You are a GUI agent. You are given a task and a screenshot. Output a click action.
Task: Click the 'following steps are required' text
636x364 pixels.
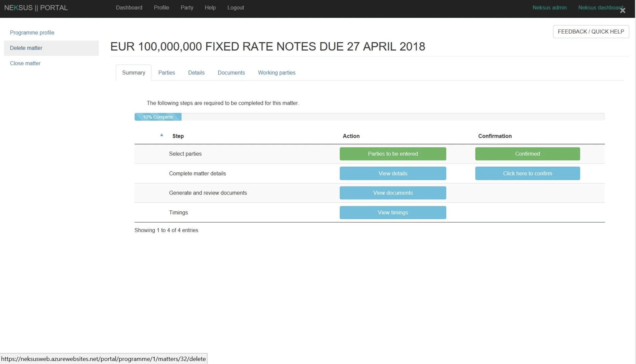pyautogui.click(x=223, y=103)
